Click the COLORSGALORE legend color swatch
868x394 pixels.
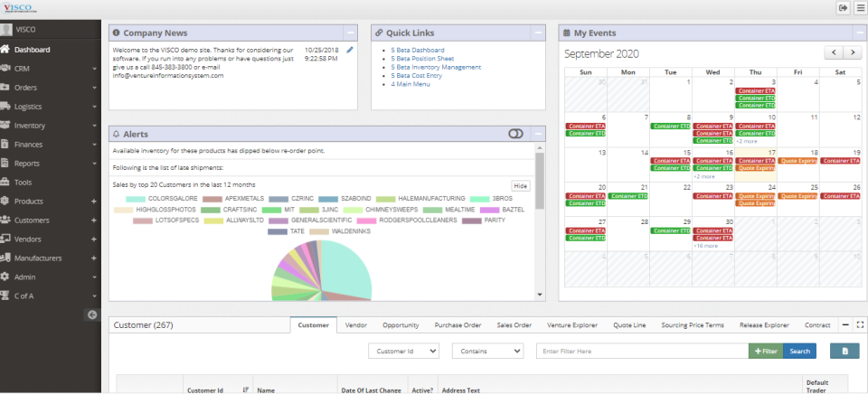[135, 199]
